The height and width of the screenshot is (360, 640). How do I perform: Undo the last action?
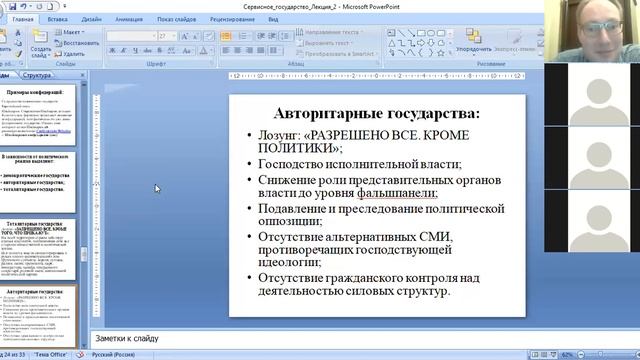24,7
